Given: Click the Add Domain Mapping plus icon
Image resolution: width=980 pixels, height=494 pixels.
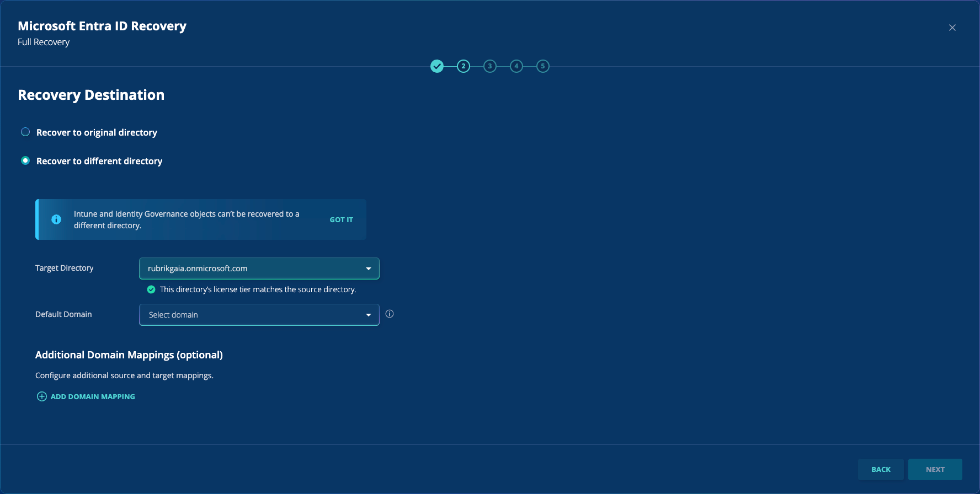Looking at the screenshot, I should (x=42, y=396).
